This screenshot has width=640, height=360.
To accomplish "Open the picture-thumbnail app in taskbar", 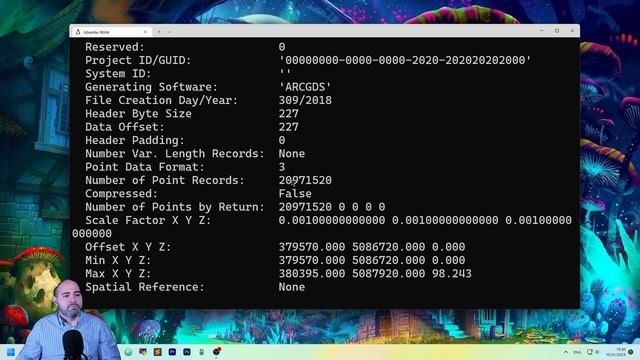I will pyautogui.click(x=143, y=351).
